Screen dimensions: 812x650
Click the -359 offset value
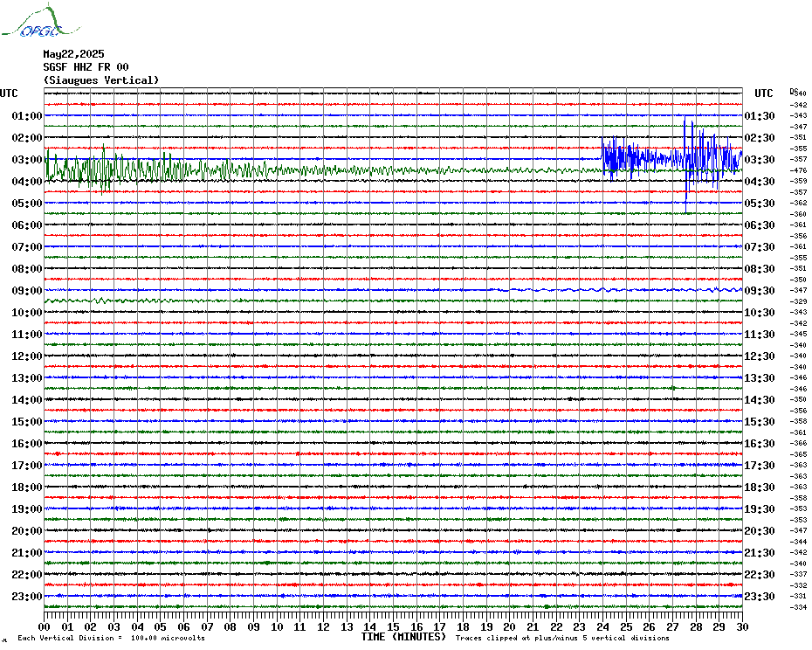[x=799, y=181]
